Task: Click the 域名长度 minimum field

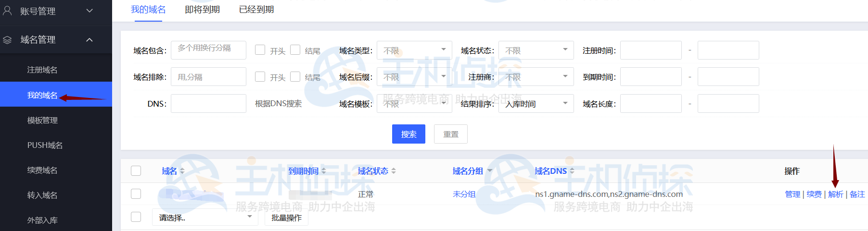Action: point(651,103)
